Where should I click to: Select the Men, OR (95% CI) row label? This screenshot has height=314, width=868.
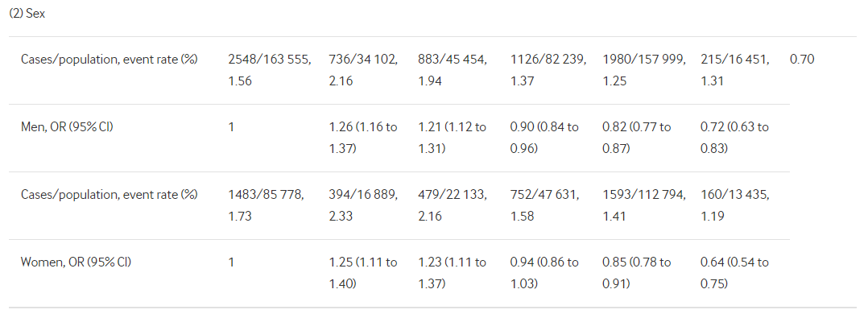(67, 127)
